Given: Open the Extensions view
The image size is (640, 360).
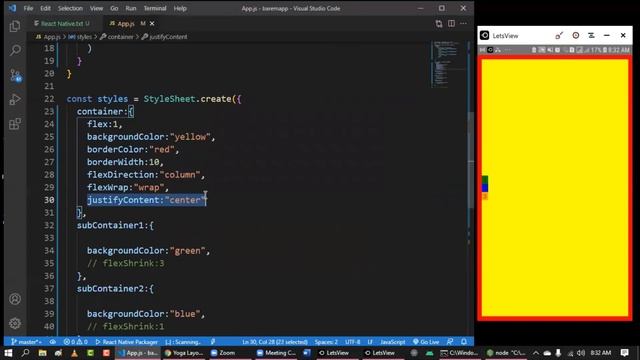Looking at the screenshot, I should (15, 124).
